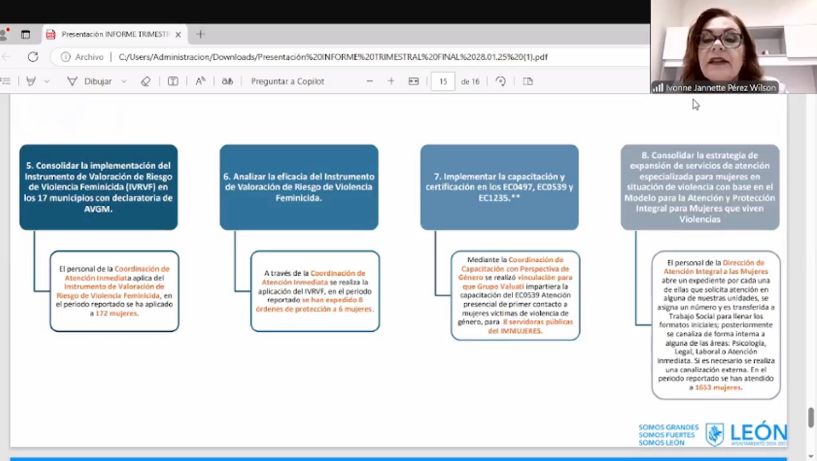Pick the eraser tool in PDF toolbar
Image resolution: width=817 pixels, height=461 pixels.
coord(146,81)
